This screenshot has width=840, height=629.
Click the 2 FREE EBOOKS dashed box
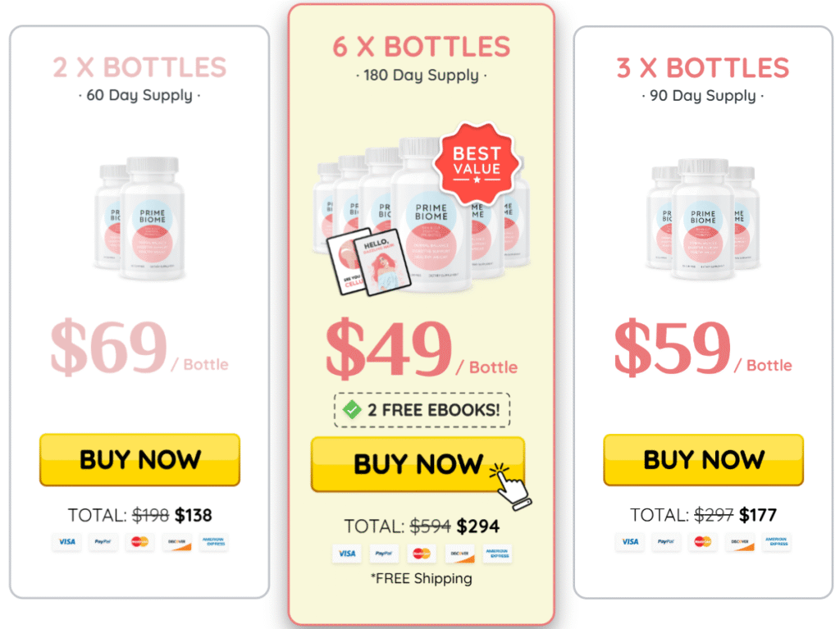[422, 410]
